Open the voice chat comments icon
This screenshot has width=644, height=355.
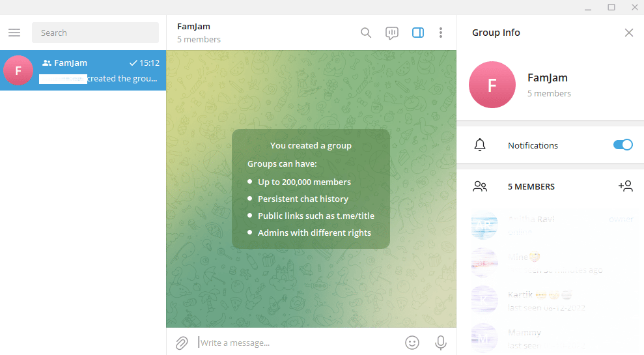pos(392,33)
